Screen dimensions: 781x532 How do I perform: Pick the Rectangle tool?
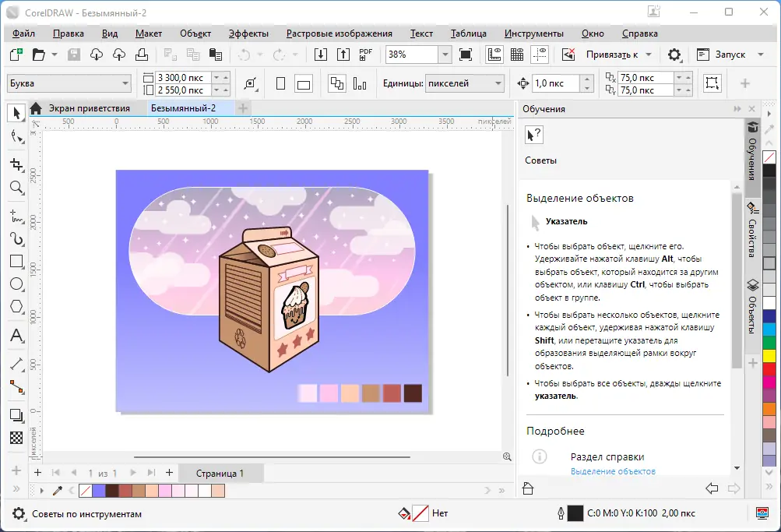(x=16, y=262)
